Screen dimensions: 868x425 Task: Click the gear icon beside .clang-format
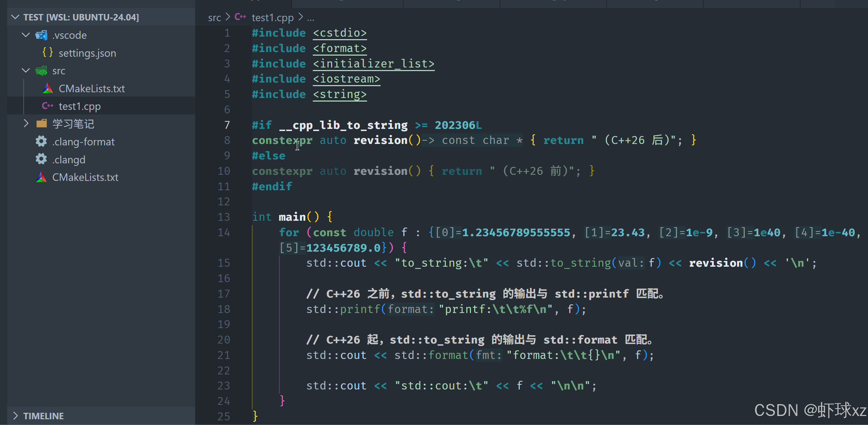[x=41, y=141]
